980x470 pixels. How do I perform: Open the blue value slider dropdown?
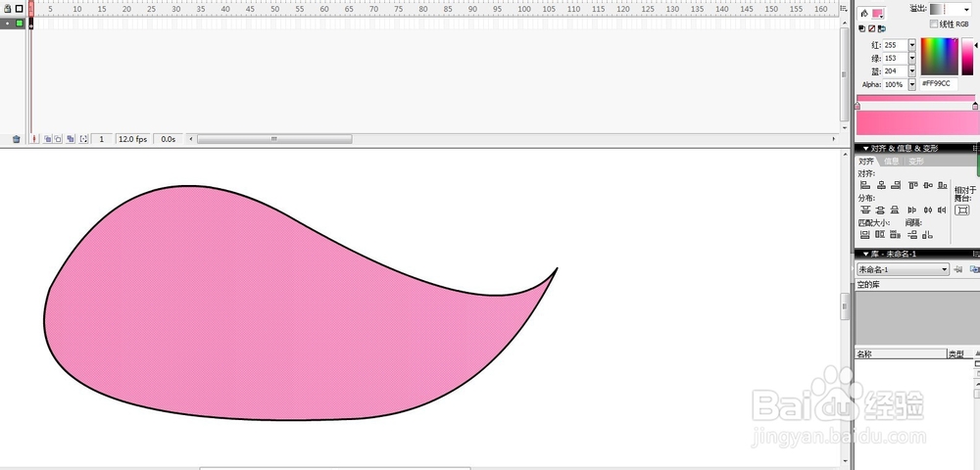pyautogui.click(x=911, y=71)
